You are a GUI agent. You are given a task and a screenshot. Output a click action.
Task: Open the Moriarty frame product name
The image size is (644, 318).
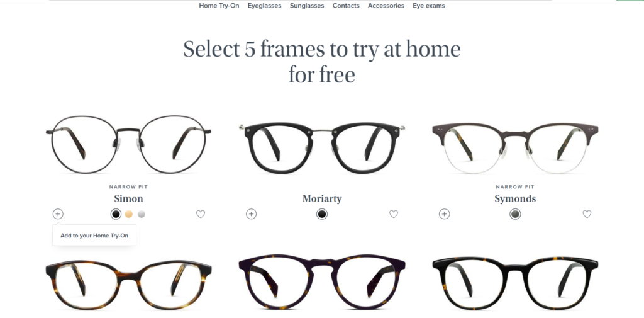pyautogui.click(x=322, y=199)
